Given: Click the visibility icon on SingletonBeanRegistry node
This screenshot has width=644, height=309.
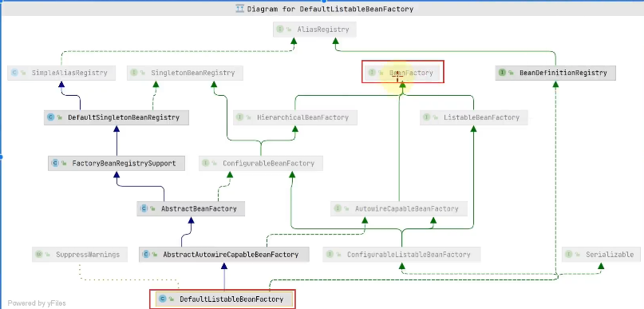Looking at the screenshot, I should tap(143, 73).
